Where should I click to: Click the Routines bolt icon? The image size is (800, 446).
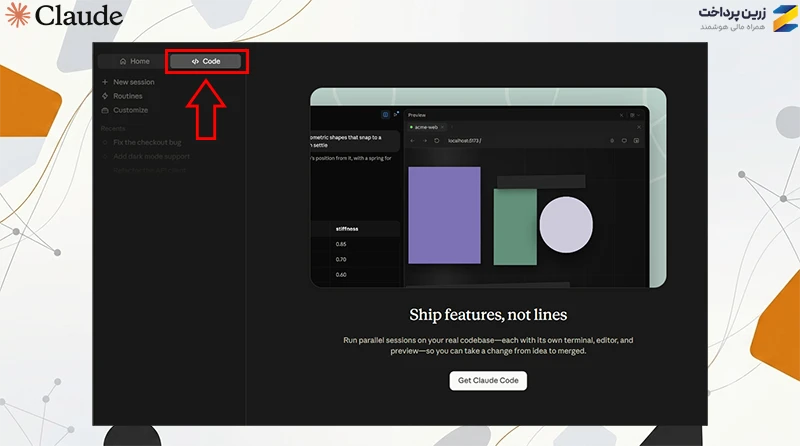pyautogui.click(x=105, y=96)
